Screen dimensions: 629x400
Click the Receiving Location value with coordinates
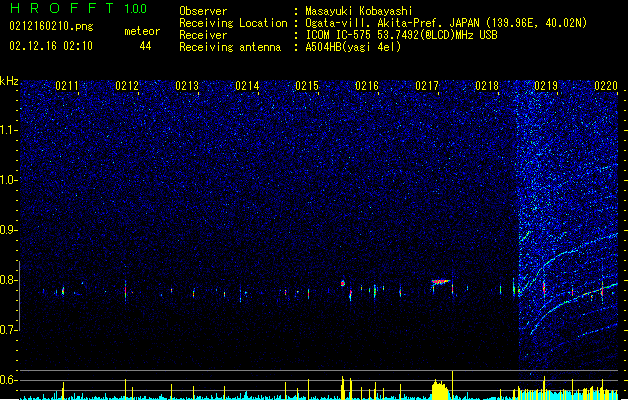446,23
